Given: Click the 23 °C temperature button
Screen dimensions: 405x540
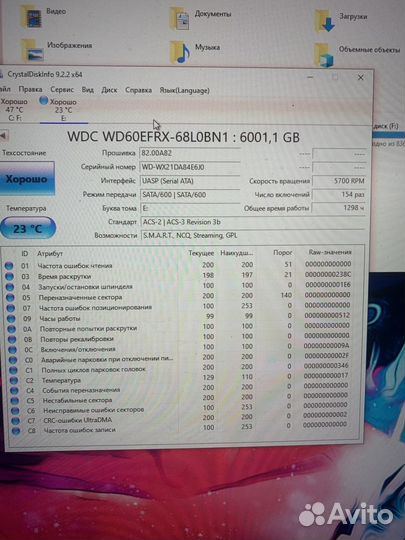Looking at the screenshot, I should tap(28, 228).
